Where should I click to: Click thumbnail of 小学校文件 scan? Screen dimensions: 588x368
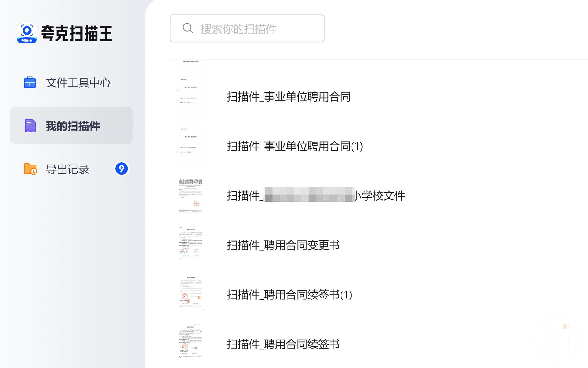190,195
